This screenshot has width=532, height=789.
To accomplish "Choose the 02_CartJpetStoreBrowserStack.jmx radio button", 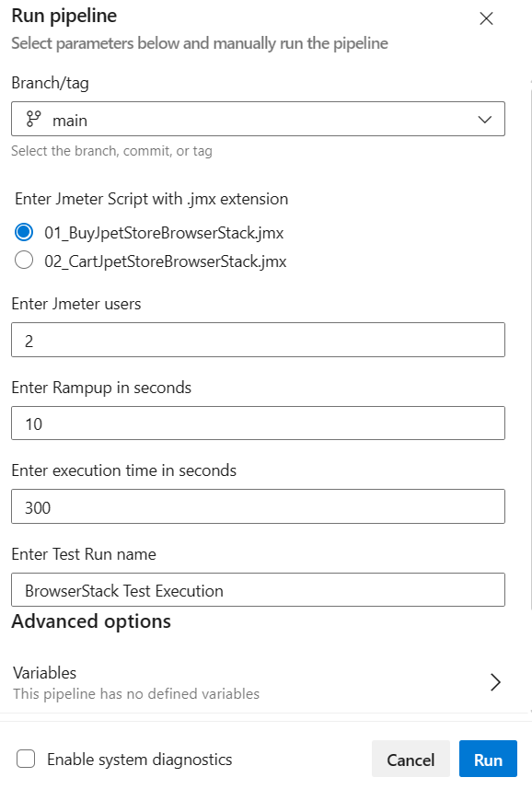I will 24,261.
